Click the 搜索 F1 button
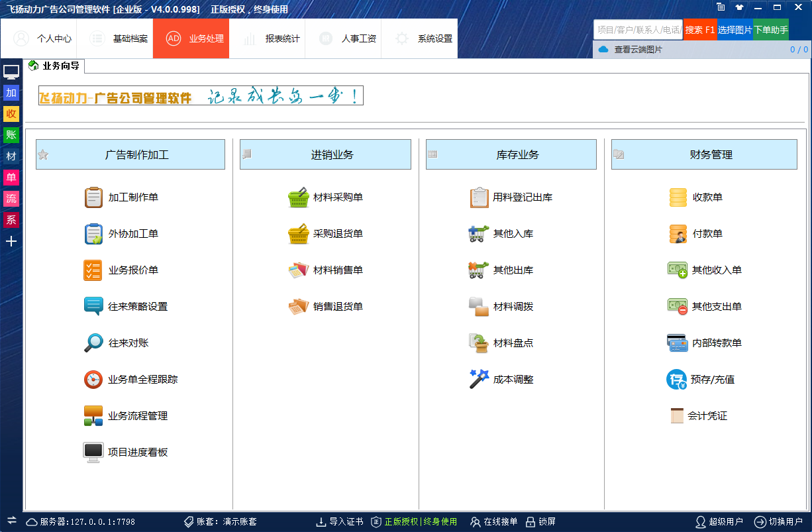The width and height of the screenshot is (812, 532). 700,30
